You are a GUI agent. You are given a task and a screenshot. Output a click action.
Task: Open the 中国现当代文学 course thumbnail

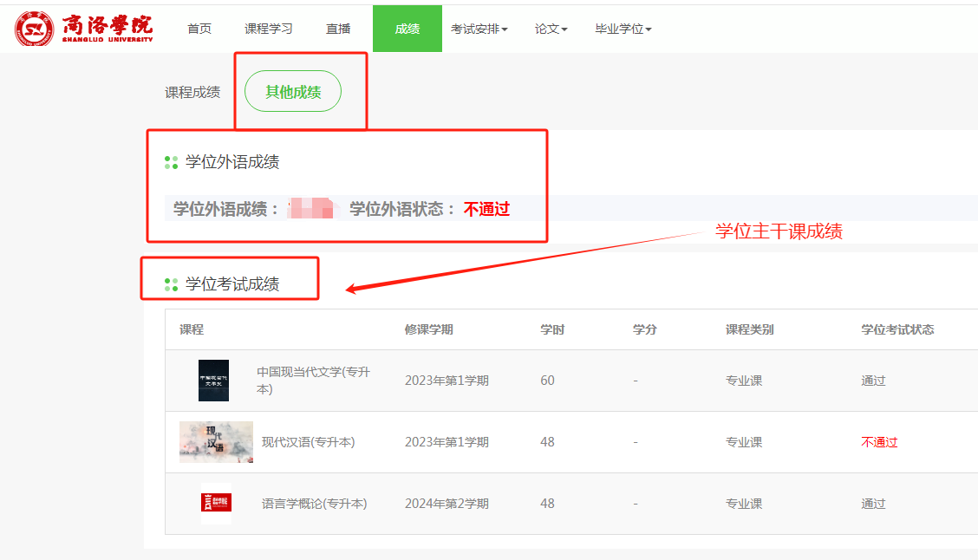(213, 381)
